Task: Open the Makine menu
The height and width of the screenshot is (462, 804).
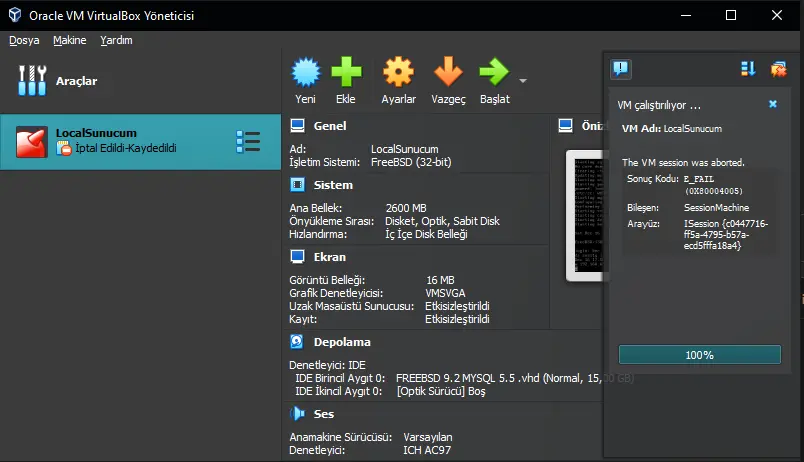Action: pos(70,40)
